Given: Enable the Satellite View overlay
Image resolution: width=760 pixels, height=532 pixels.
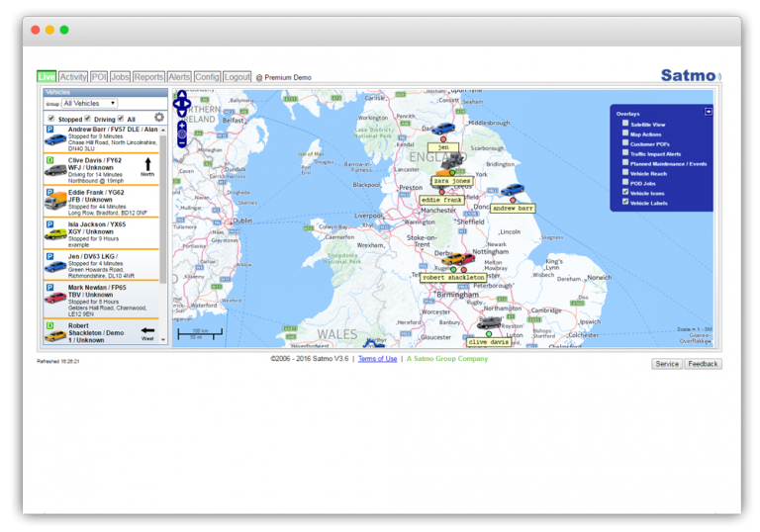Looking at the screenshot, I should point(625,123).
